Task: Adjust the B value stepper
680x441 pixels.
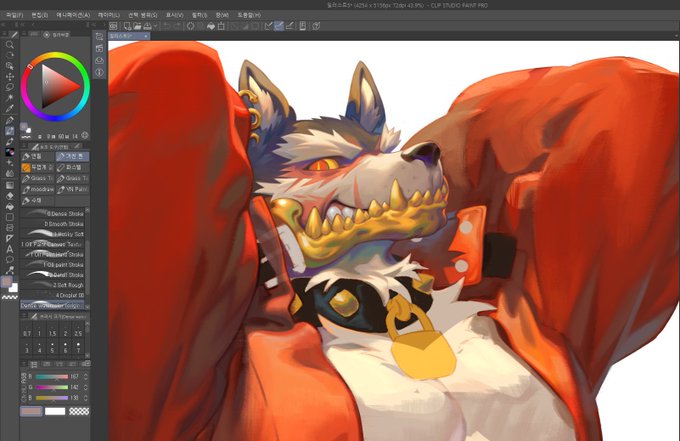Action: point(85,398)
